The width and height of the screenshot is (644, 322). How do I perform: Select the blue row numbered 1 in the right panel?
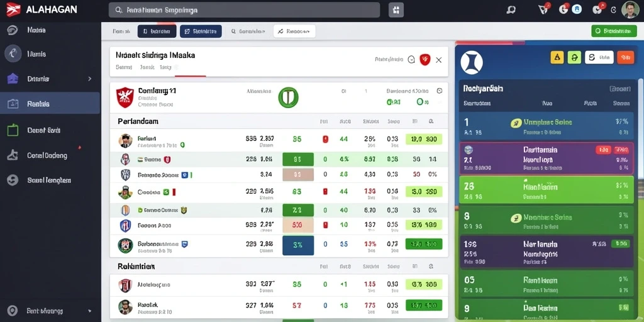pos(547,127)
